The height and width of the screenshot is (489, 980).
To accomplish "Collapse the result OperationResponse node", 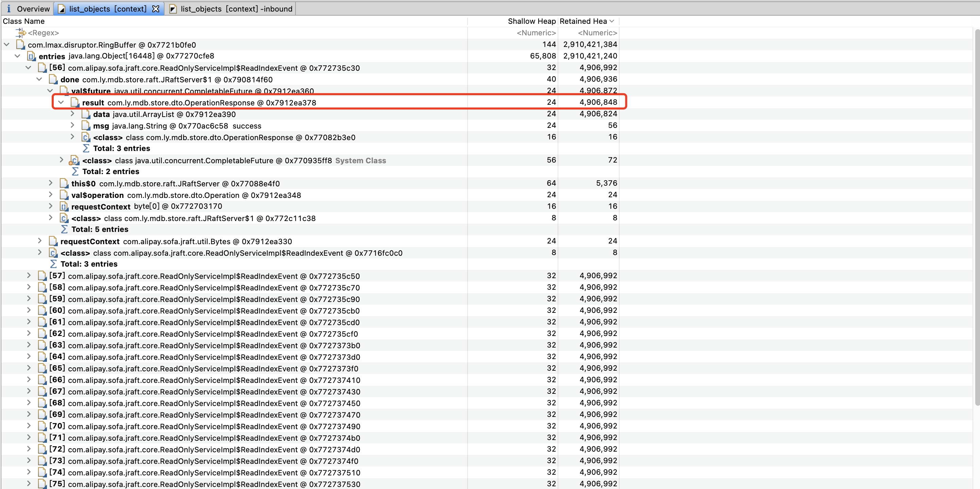I will [x=61, y=102].
